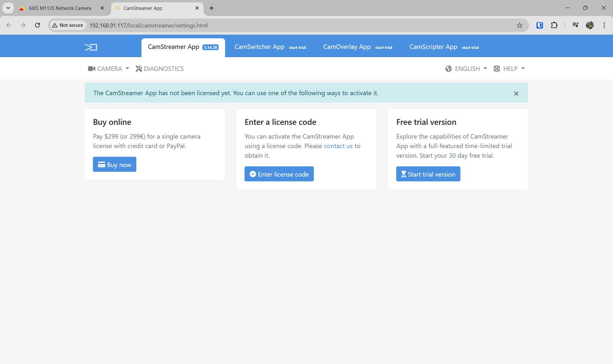Click the Free trial version heading

[x=426, y=122]
